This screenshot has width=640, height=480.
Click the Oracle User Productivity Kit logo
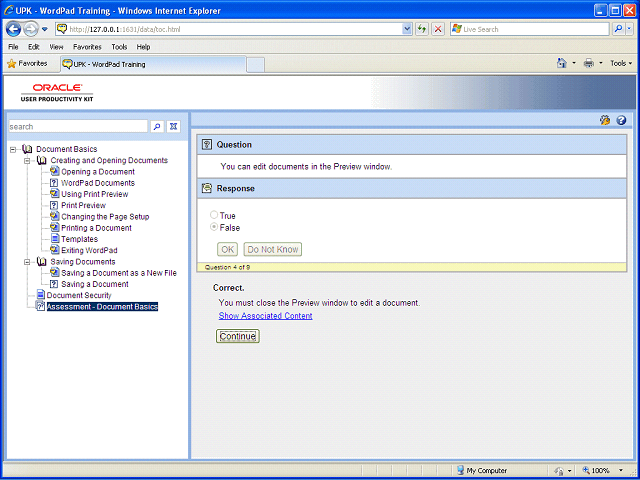[57, 93]
